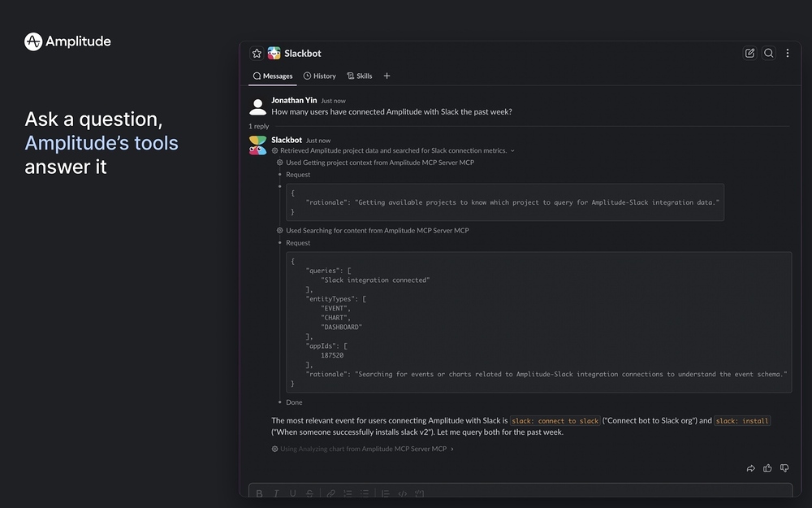812x508 pixels.
Task: Click the 'Slack integration connected' query string
Action: point(375,280)
